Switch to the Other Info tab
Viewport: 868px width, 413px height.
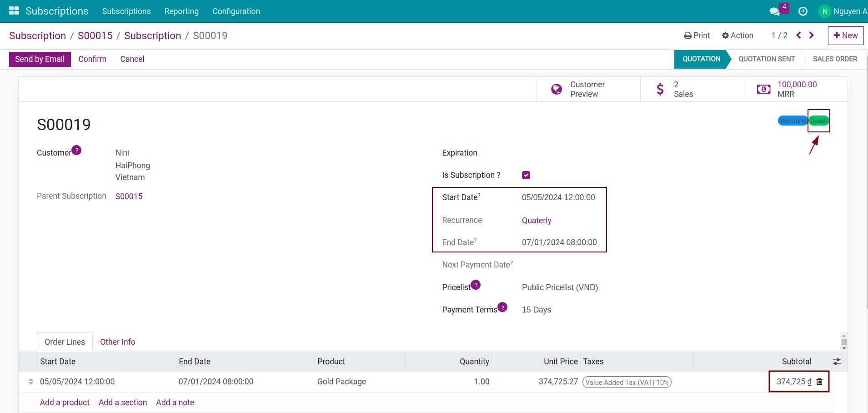tap(118, 342)
